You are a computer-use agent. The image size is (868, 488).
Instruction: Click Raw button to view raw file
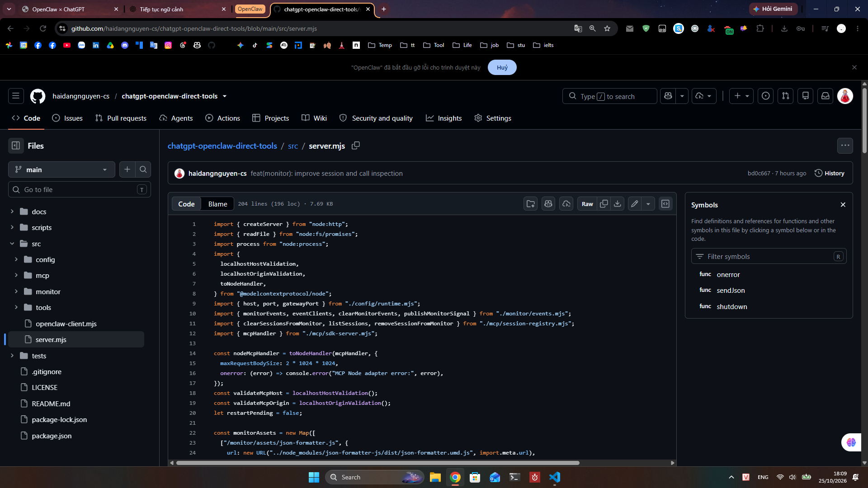click(587, 204)
